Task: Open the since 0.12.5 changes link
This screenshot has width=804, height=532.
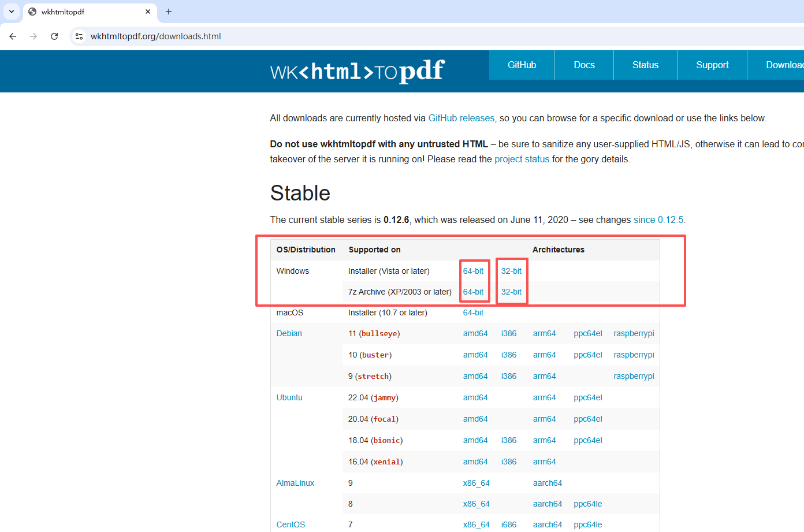Action: click(658, 220)
